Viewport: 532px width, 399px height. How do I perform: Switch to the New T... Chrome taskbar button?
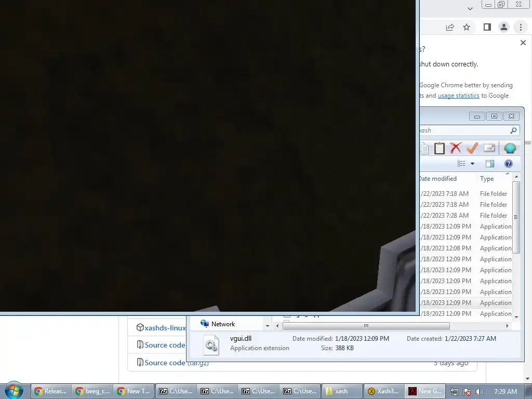click(134, 391)
